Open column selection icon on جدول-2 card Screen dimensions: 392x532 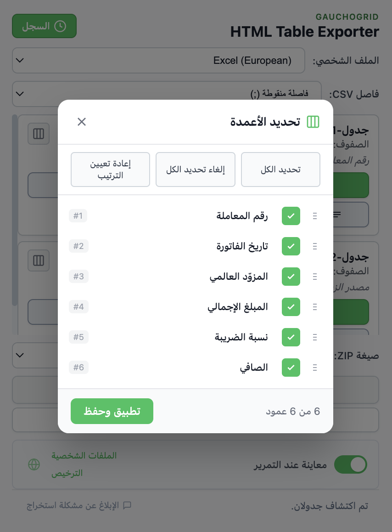(39, 260)
